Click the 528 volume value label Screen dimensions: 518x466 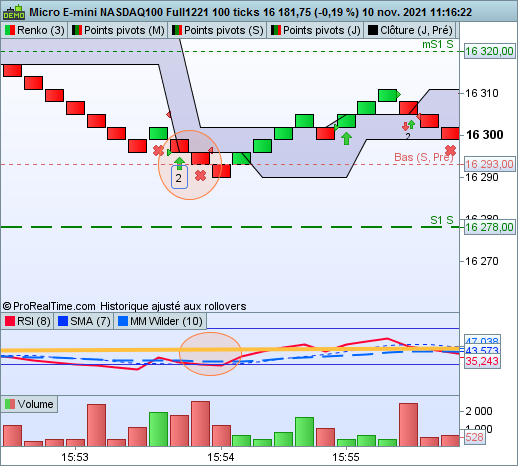474,437
